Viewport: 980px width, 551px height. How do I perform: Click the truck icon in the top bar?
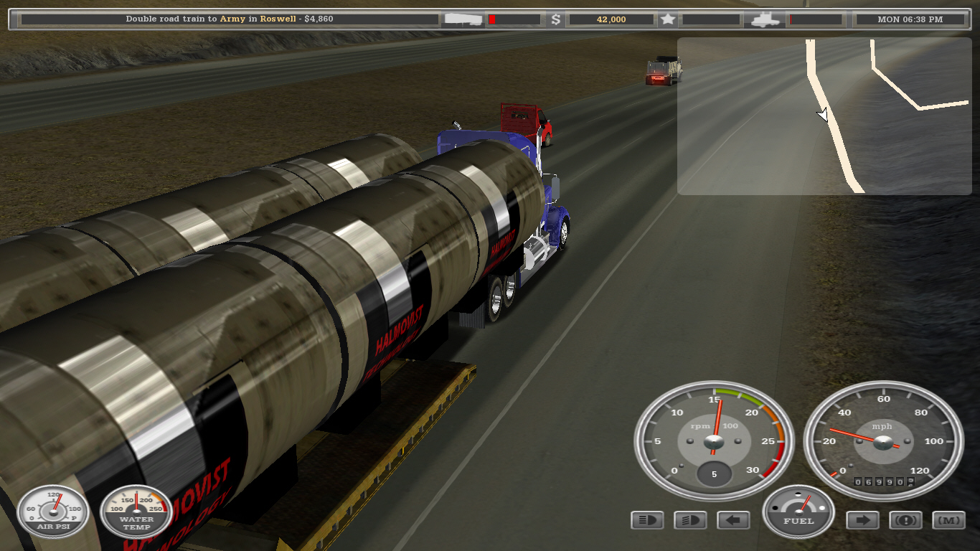pos(765,19)
